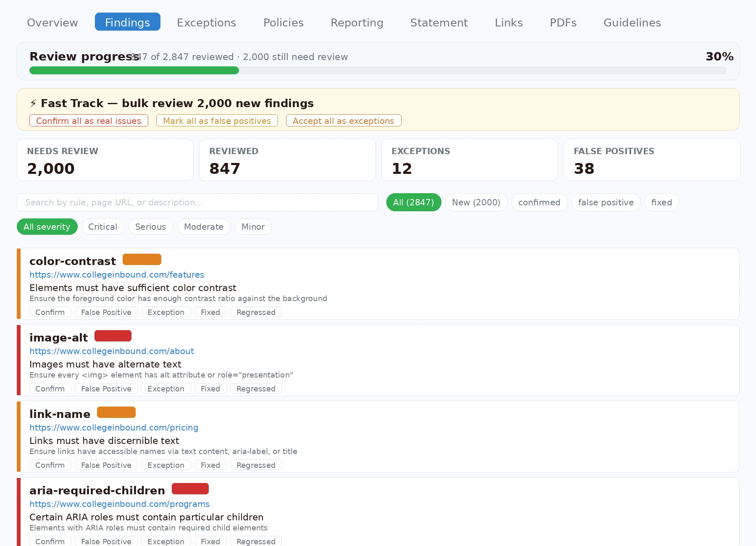Click the green review progress bar
Image resolution: width=756 pixels, height=546 pixels.
click(x=134, y=71)
